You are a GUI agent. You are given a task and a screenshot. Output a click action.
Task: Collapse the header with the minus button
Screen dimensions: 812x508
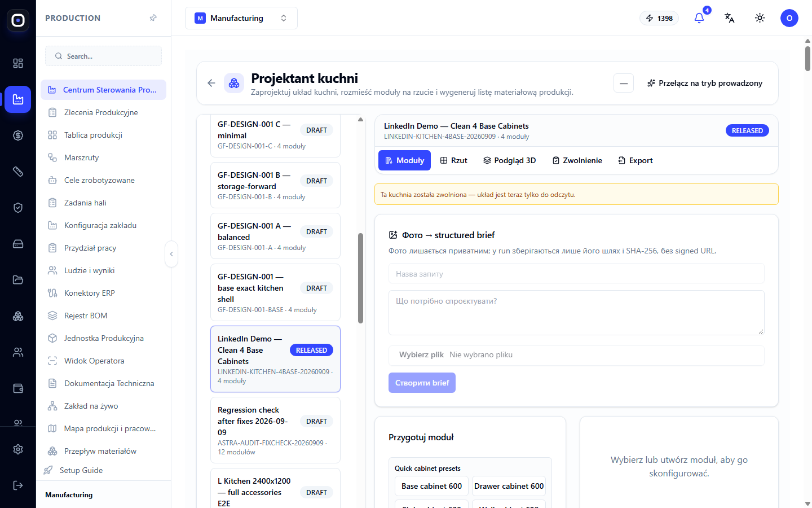624,83
